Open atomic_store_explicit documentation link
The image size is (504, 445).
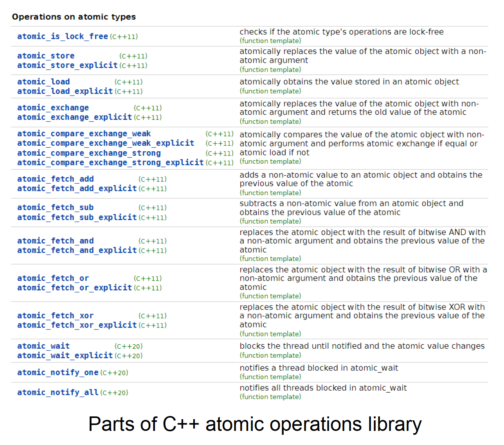click(x=67, y=65)
